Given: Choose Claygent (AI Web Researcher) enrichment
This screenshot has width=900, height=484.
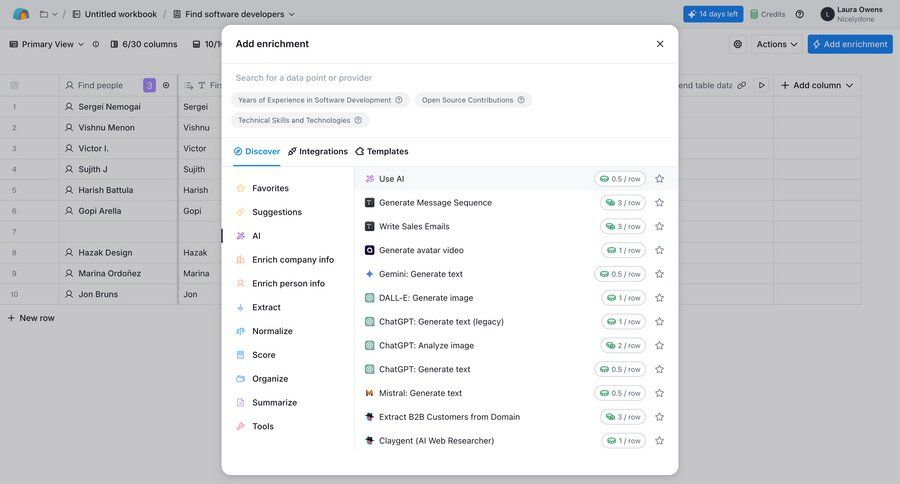Looking at the screenshot, I should 513,441.
